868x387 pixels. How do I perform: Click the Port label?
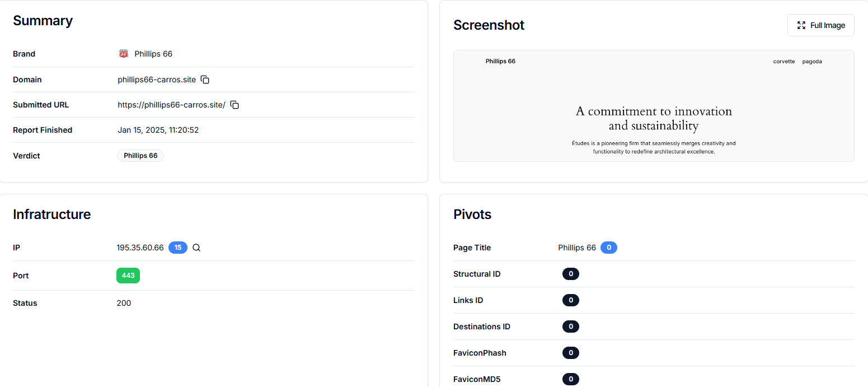pyautogui.click(x=21, y=276)
